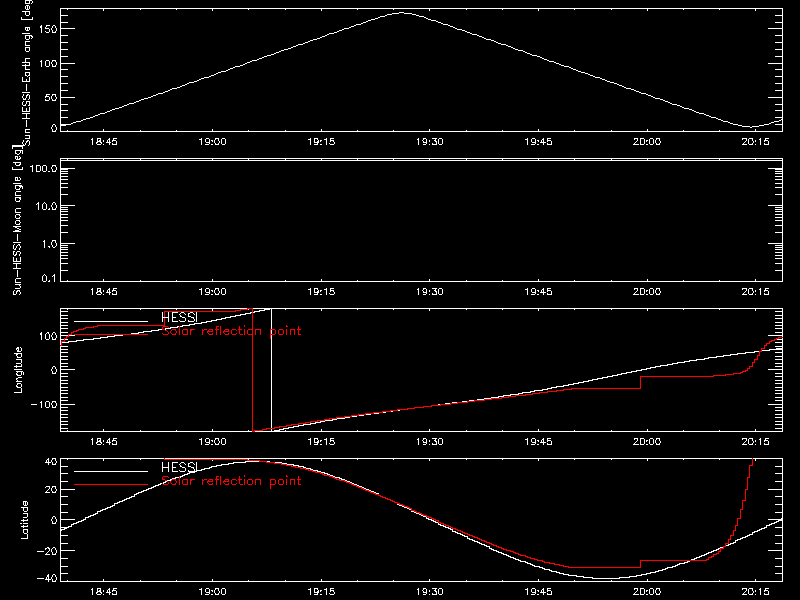The width and height of the screenshot is (800, 600).
Task: Click 19:00 under the Moon angle plot
Action: tap(212, 292)
